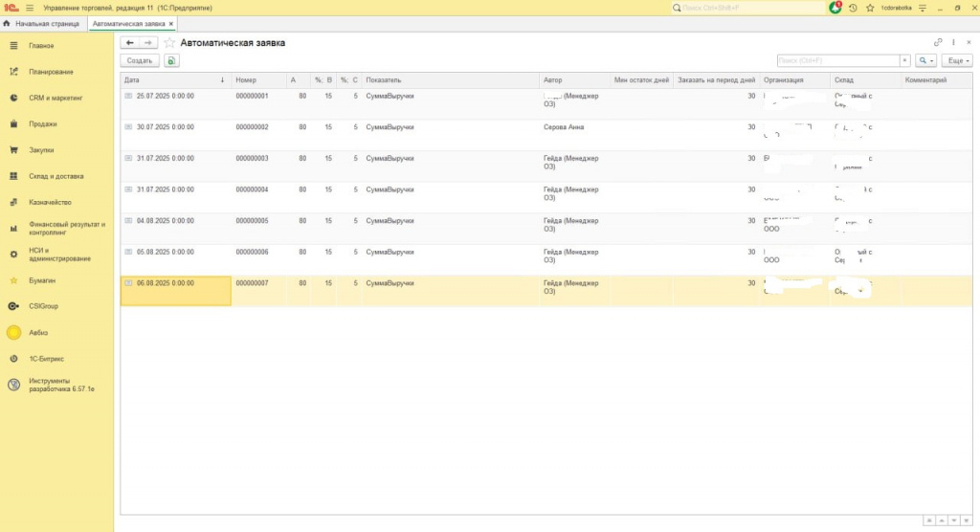Open Планирование section in sidebar
The image size is (980, 532).
(56, 72)
